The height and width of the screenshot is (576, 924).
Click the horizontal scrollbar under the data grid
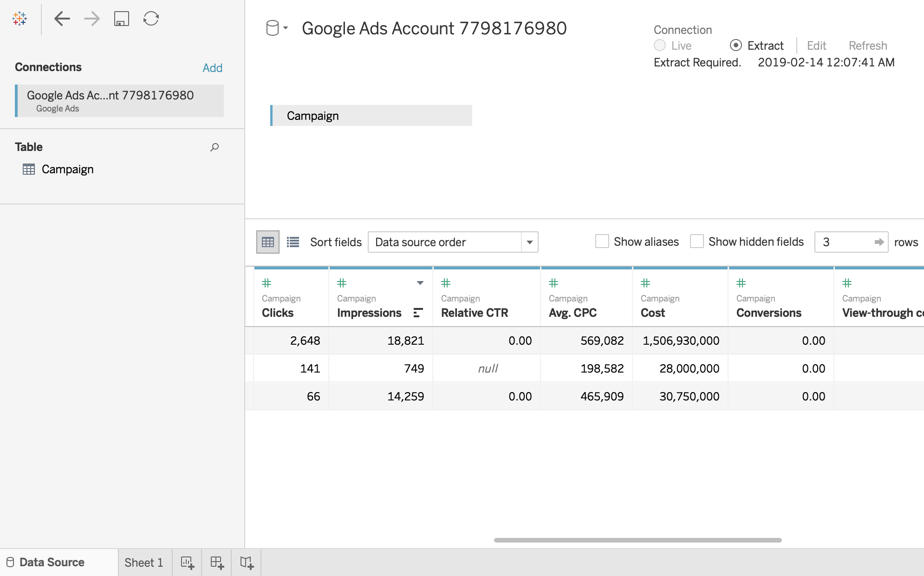coord(638,540)
